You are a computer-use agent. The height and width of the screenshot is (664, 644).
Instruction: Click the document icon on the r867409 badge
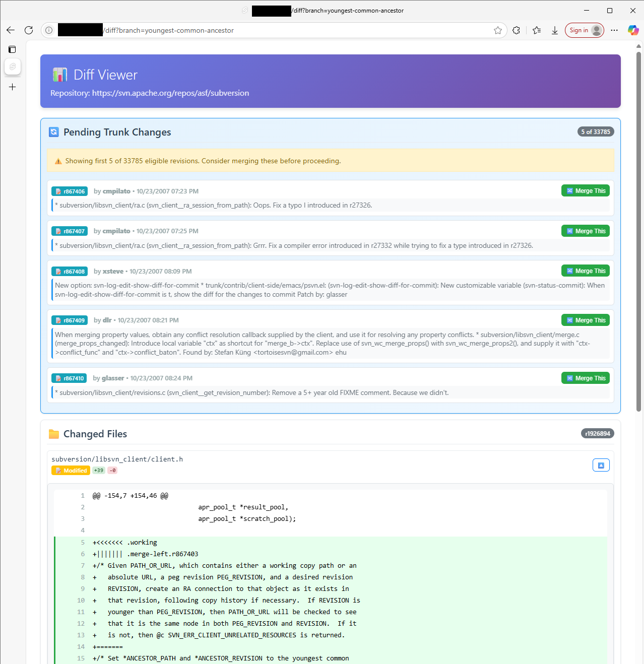tap(57, 320)
